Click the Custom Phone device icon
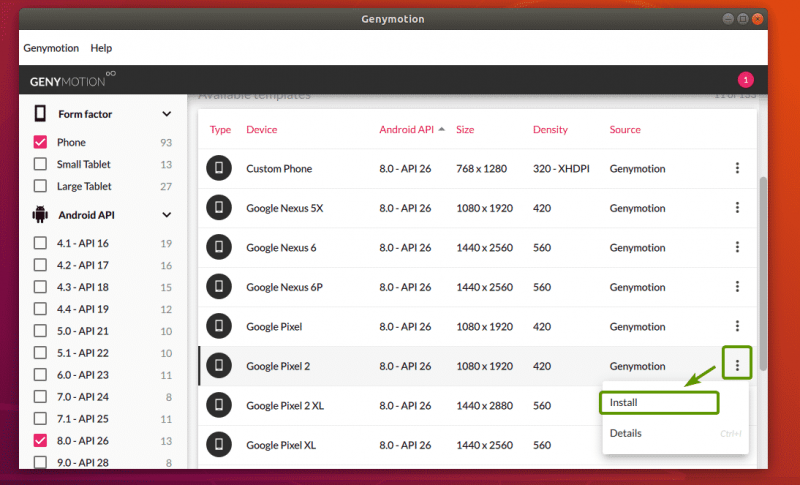 pos(219,168)
